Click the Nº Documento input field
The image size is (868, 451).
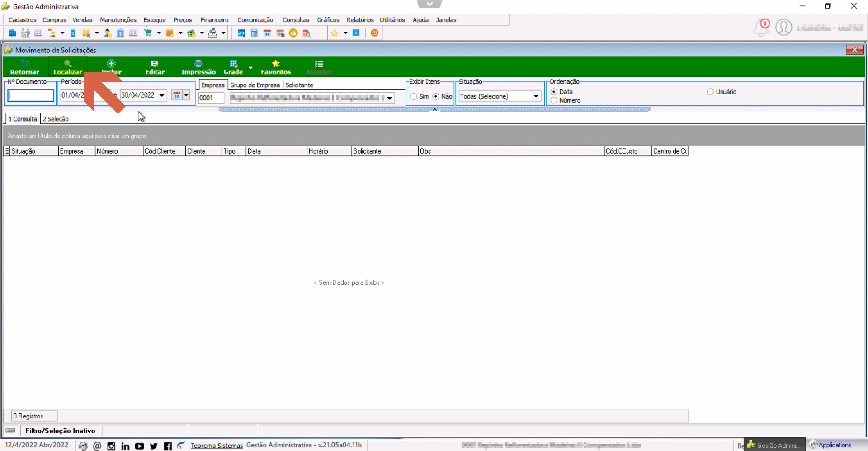click(x=31, y=95)
